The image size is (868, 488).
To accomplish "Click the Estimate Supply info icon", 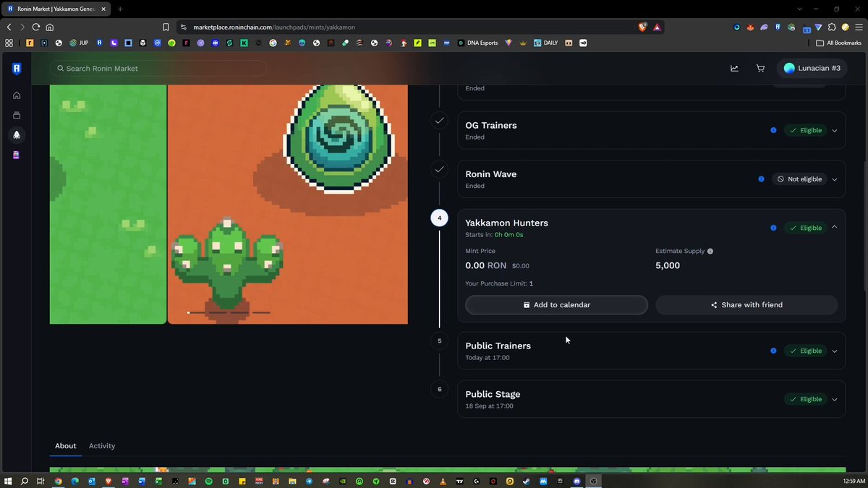I will pos(710,252).
